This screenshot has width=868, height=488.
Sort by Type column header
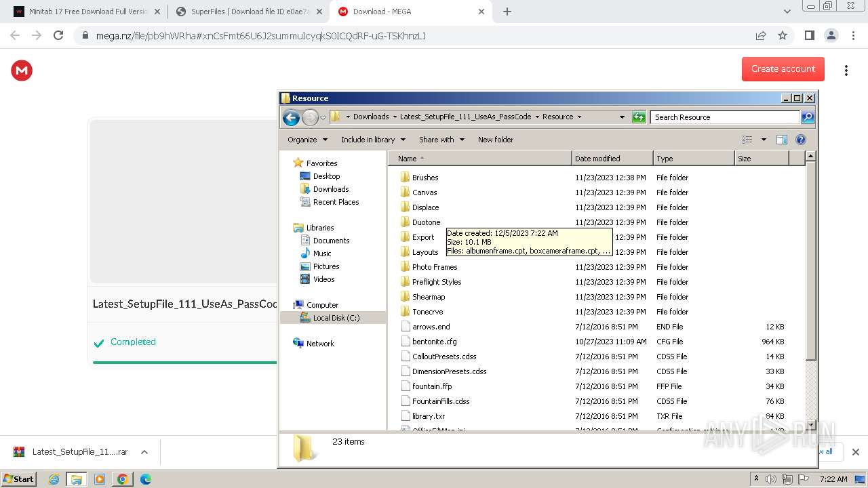pos(694,159)
